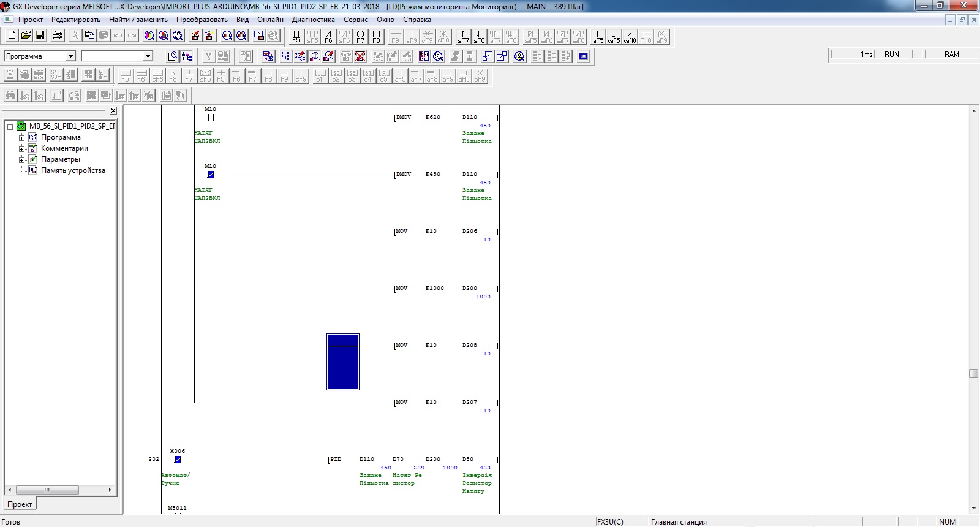
Task: Click the zoom-in window icon
Action: click(x=488, y=56)
